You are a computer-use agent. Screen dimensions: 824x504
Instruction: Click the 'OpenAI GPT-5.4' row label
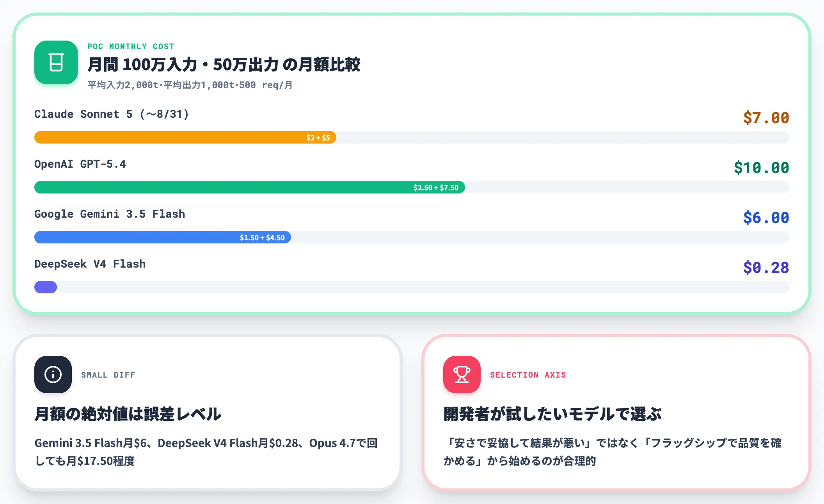coord(80,164)
